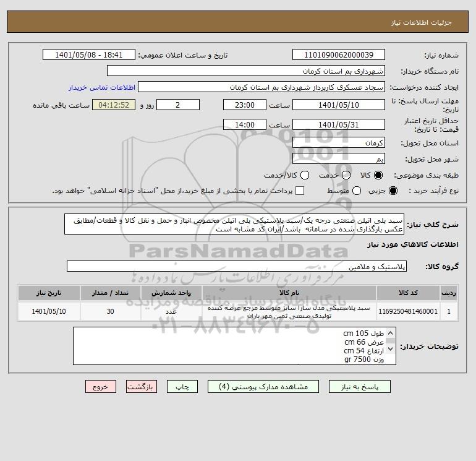Viewport: 476px width, 461px height.
Task: Click product code 116925048146​0001 cell
Action: [408, 311]
